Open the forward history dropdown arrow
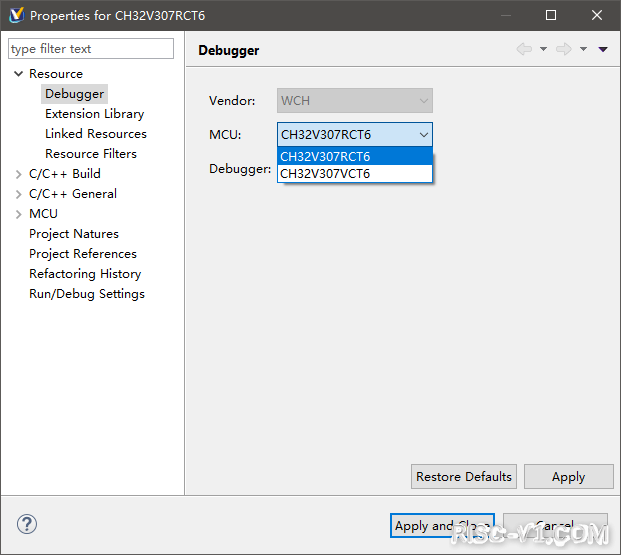The width and height of the screenshot is (621, 555). 583,49
